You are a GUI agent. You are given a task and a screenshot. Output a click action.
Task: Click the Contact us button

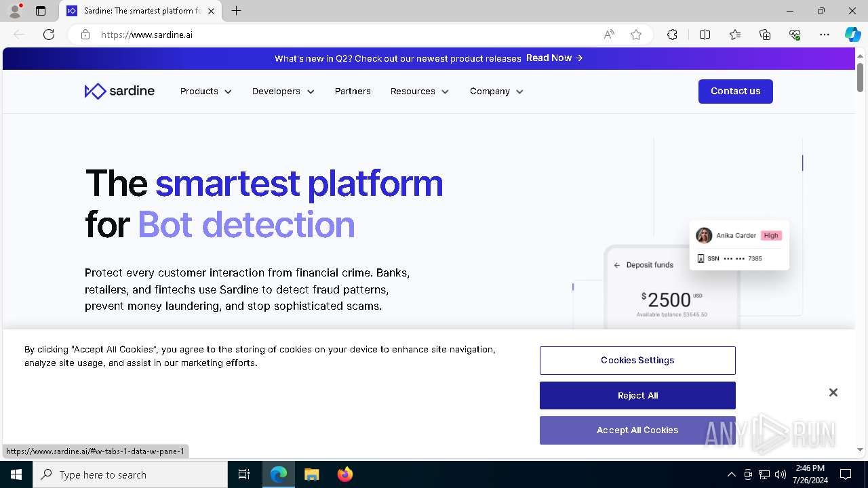(x=736, y=91)
